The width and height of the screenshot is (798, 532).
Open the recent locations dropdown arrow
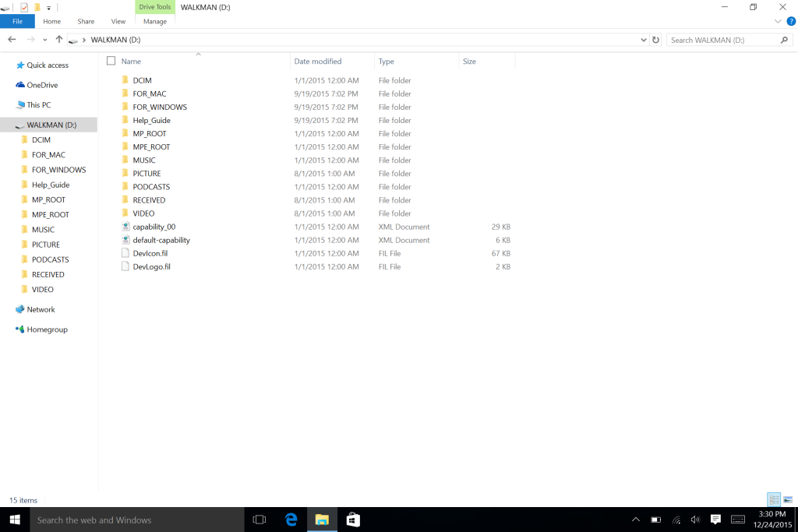tap(44, 40)
